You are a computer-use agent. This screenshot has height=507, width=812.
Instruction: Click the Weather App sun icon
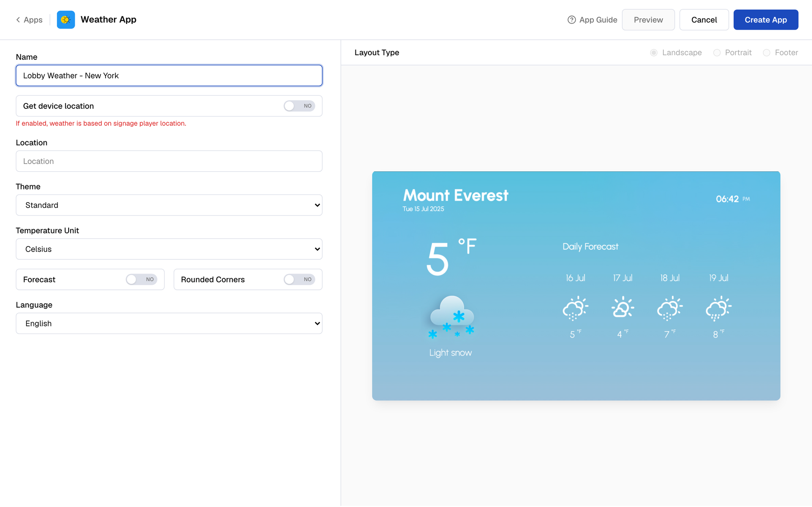click(66, 19)
